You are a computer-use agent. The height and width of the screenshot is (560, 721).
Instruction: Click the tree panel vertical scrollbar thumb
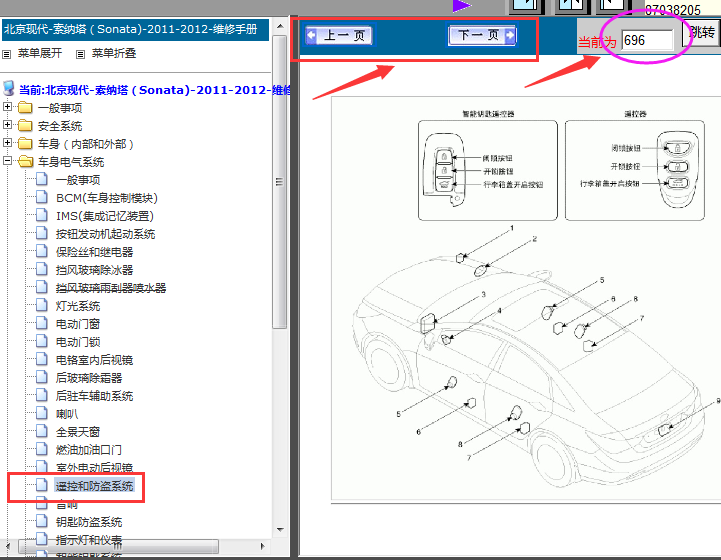(280, 182)
